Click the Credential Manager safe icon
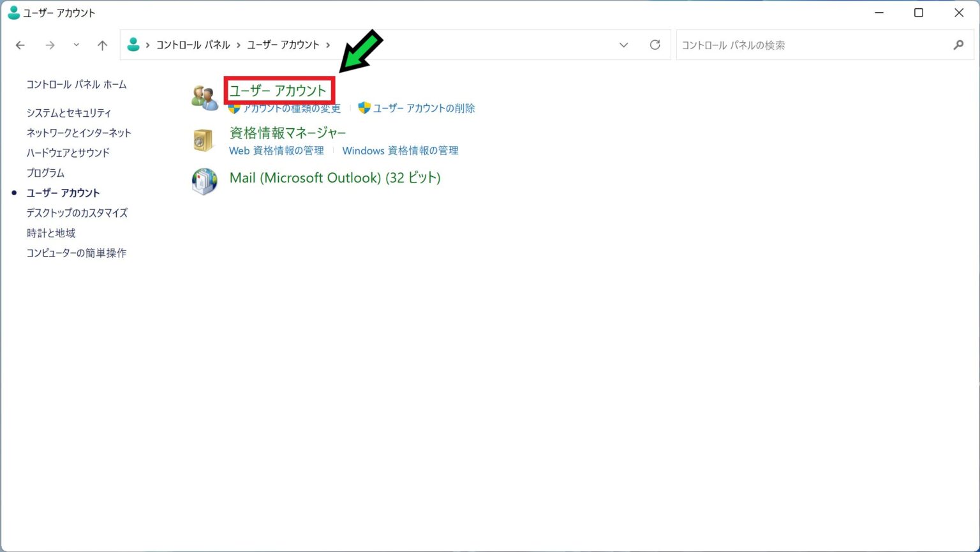 tap(204, 139)
